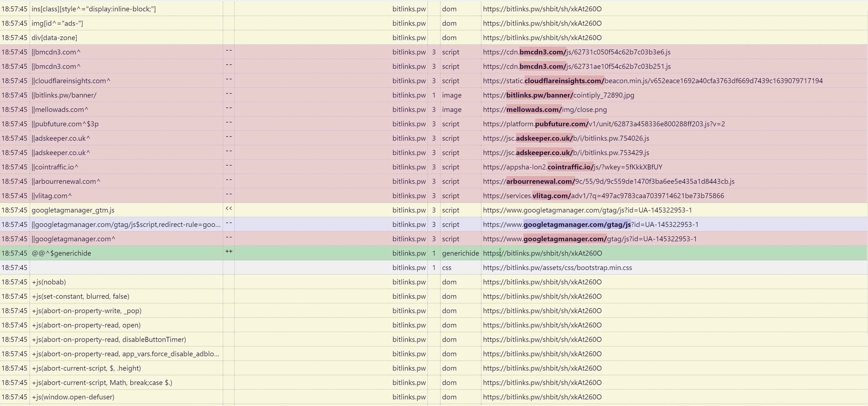
Task: Click the adskeeper bitlinks.pw.754026.js URL
Action: tap(566, 138)
